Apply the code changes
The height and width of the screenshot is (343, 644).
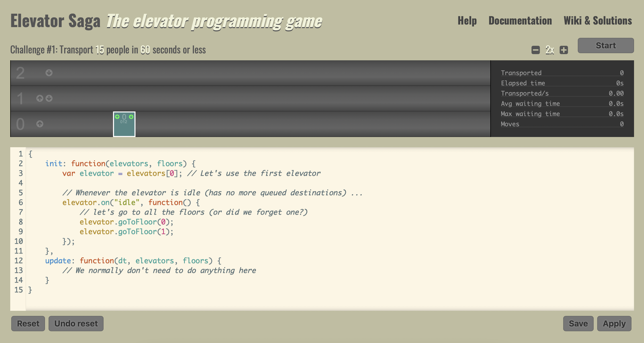pyautogui.click(x=614, y=324)
